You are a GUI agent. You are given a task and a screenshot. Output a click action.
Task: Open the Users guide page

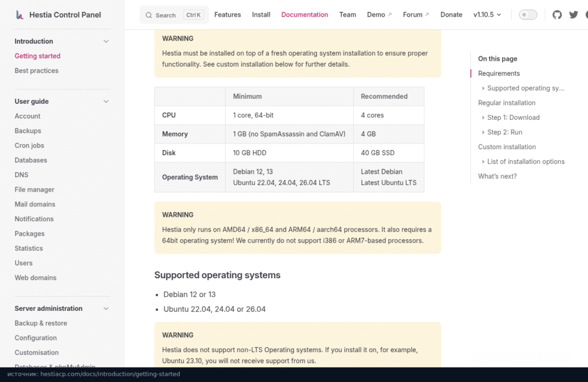(x=24, y=263)
